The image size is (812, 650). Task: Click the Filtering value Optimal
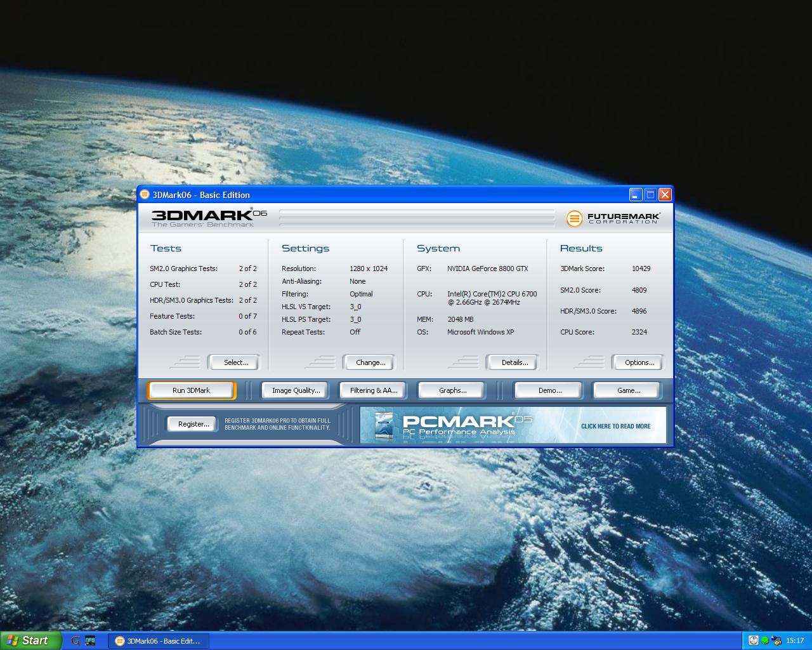(x=361, y=294)
